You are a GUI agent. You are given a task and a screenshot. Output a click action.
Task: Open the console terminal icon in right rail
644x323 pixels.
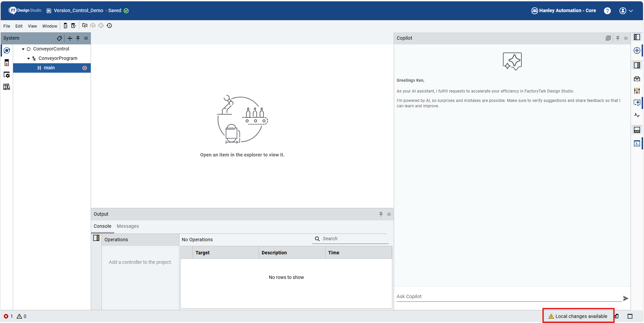637,143
